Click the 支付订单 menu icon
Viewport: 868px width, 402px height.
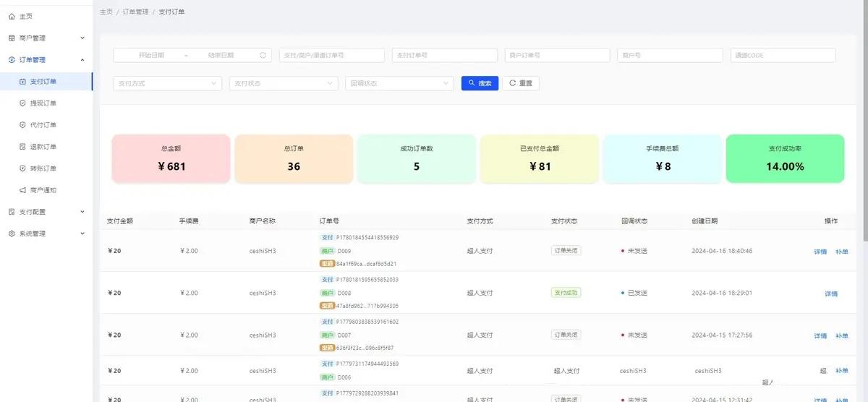click(x=22, y=82)
